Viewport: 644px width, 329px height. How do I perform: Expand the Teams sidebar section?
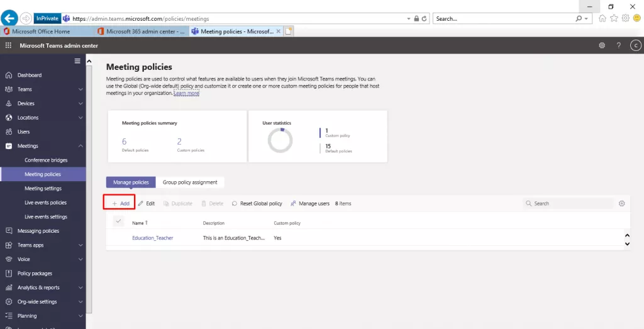click(x=80, y=89)
